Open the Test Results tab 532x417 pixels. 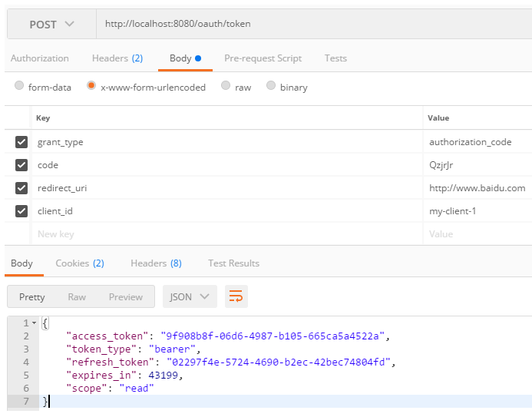pyautogui.click(x=234, y=263)
